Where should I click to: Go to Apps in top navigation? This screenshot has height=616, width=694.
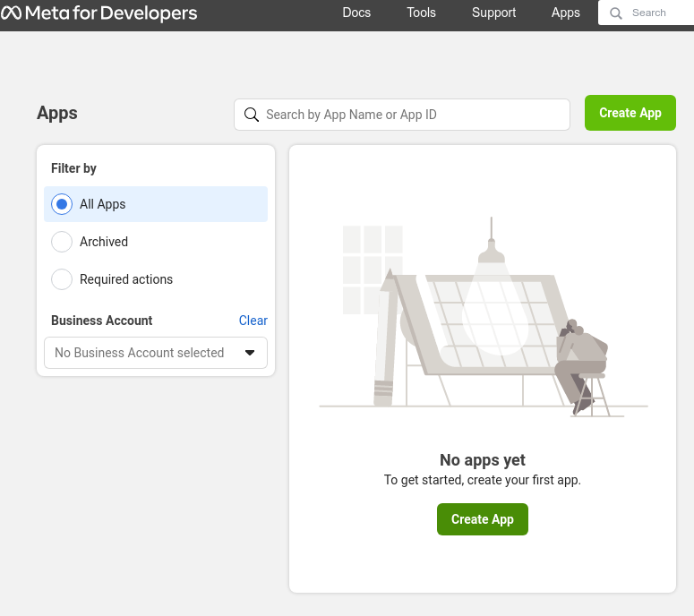565,13
